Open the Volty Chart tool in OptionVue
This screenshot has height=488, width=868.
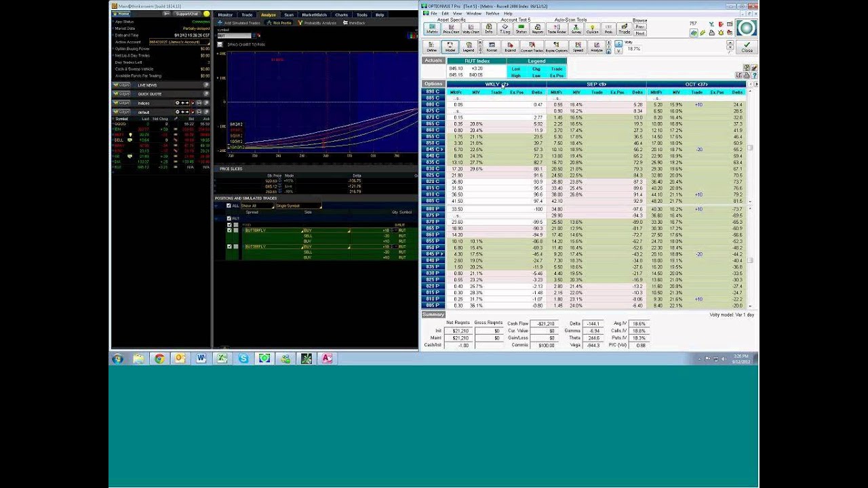(471, 29)
